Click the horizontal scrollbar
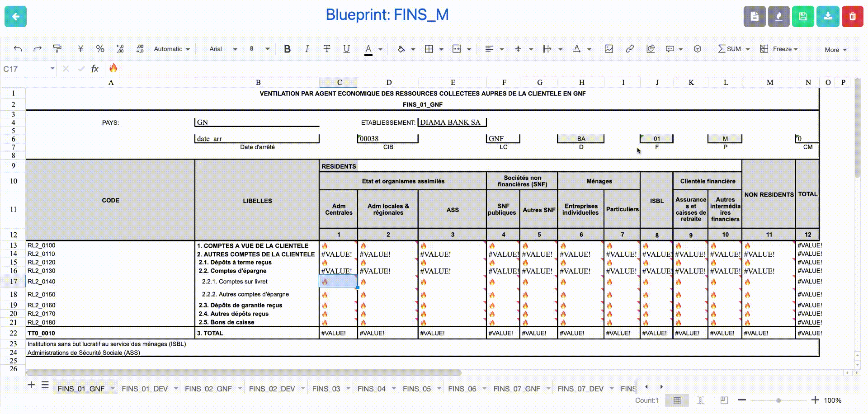Screen dimensions: 868x414 244,373
